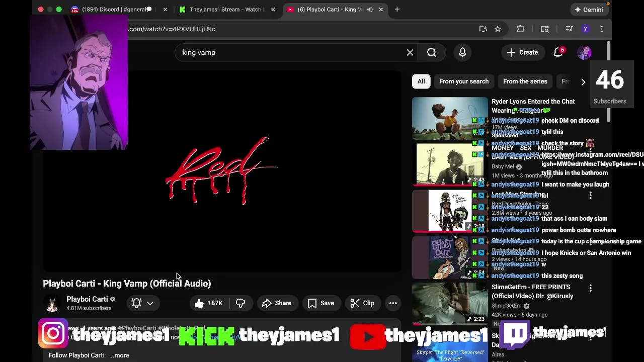644x362 pixels.
Task: Open the Gemini button in Chrome
Action: pos(589,10)
